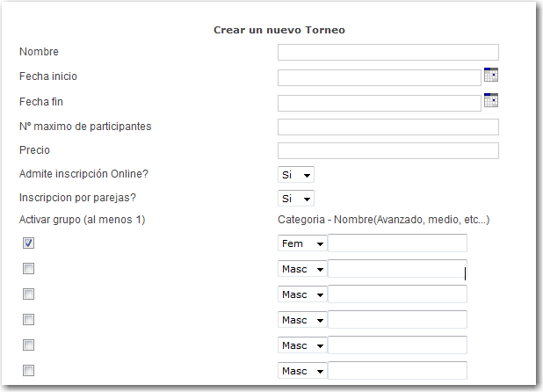Image resolution: width=543 pixels, height=392 pixels.
Task: Open the first Masc category dropdown
Action: [x=302, y=269]
